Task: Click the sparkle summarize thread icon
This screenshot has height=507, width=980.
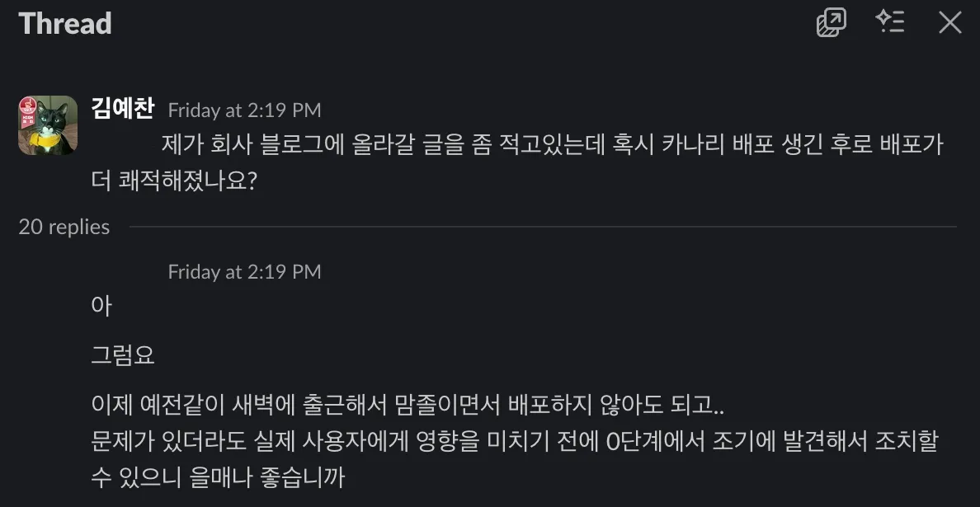Action: pos(890,22)
